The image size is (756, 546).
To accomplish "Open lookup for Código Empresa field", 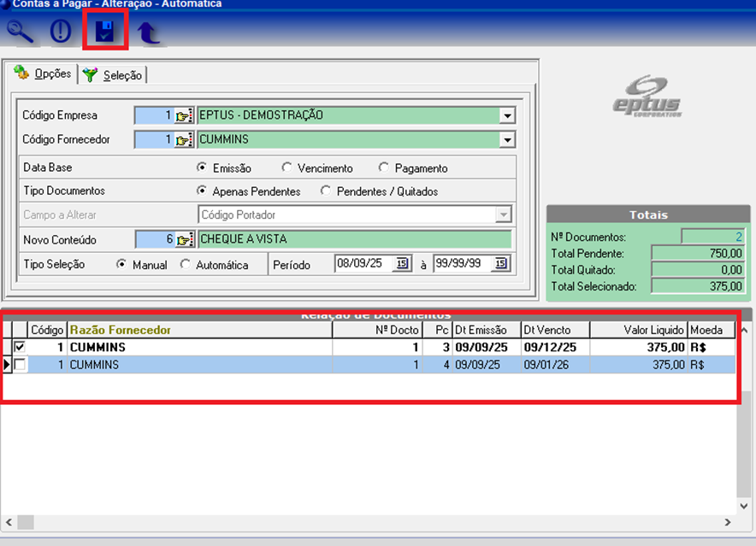I will 184,115.
